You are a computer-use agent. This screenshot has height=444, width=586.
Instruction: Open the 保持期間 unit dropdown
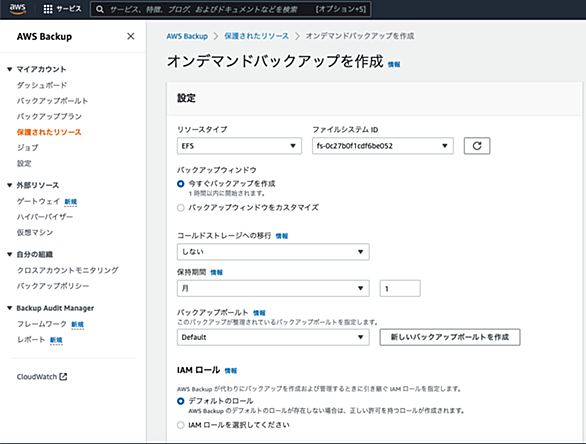[x=273, y=288]
